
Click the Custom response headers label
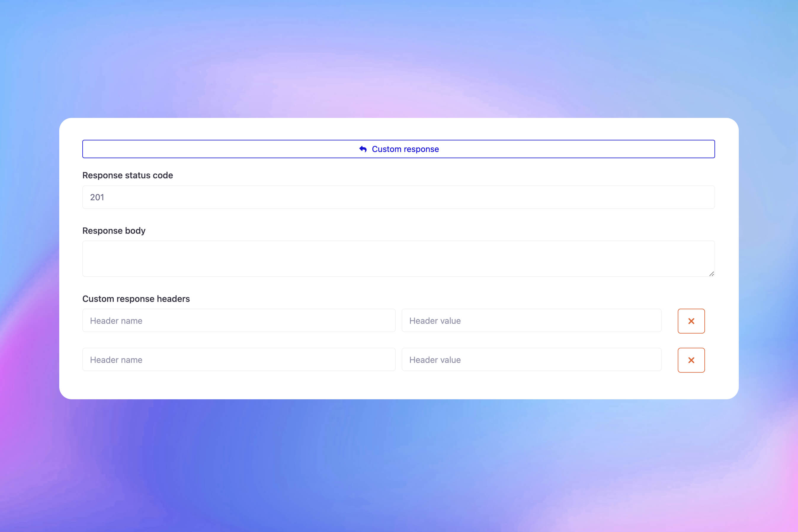point(136,299)
